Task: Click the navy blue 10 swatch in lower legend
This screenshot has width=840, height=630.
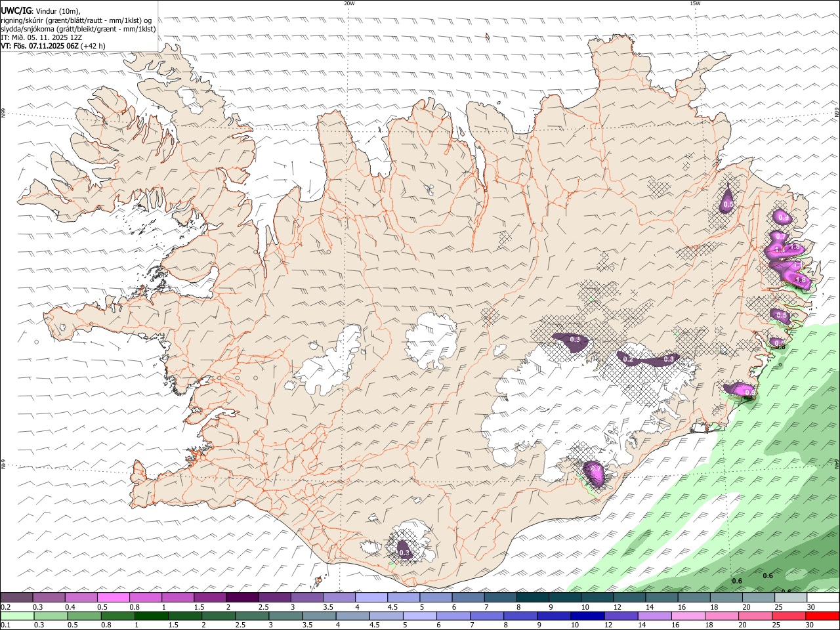Action: coord(586,616)
